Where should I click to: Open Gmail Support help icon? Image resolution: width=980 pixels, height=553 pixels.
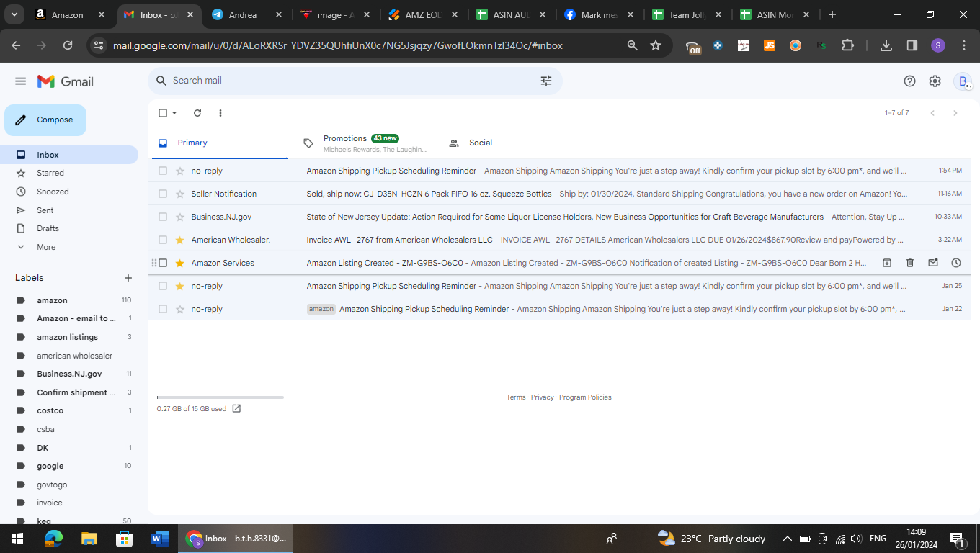point(909,81)
